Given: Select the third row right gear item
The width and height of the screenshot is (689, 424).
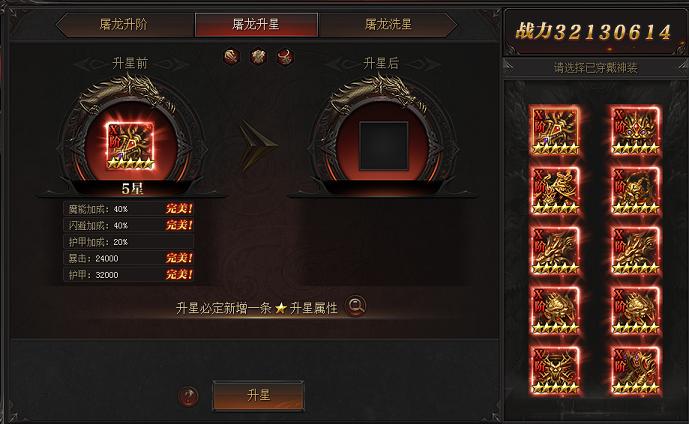Looking at the screenshot, I should click(635, 251).
